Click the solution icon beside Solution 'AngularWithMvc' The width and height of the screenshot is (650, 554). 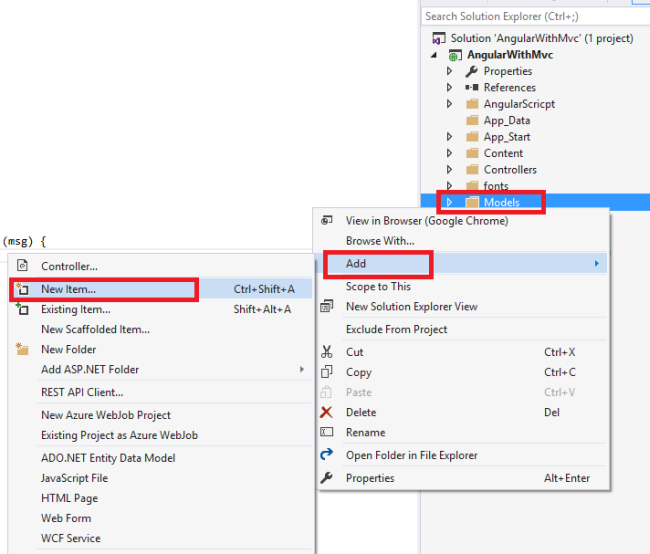tap(439, 38)
